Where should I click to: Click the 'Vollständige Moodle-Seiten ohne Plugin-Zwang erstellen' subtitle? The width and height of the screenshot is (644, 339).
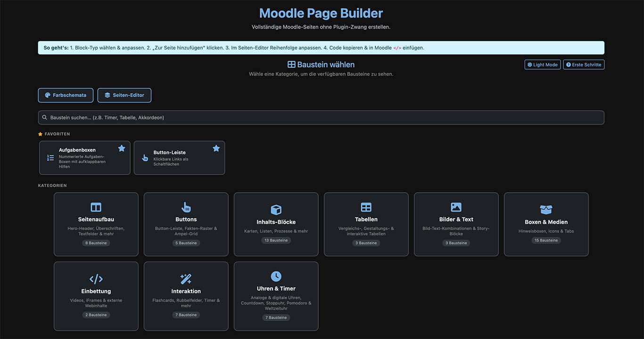point(321,27)
